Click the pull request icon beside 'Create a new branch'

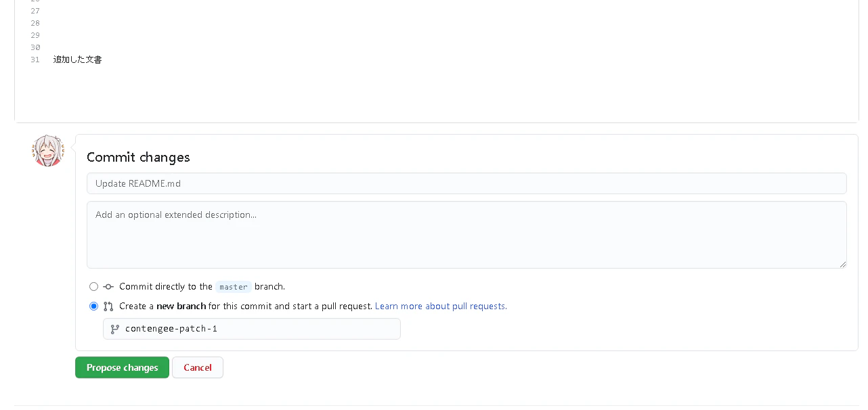pos(108,306)
